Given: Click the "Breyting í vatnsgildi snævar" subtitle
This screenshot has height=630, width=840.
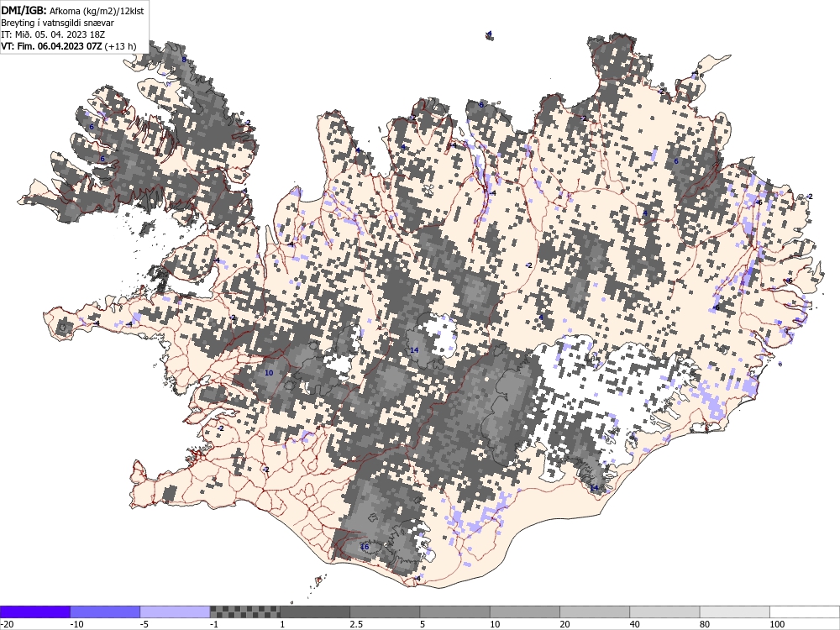Looking at the screenshot, I should click(57, 23).
